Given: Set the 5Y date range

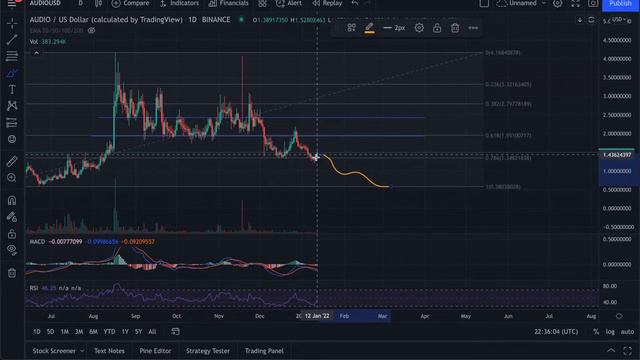Looking at the screenshot, I should pyautogui.click(x=138, y=332).
